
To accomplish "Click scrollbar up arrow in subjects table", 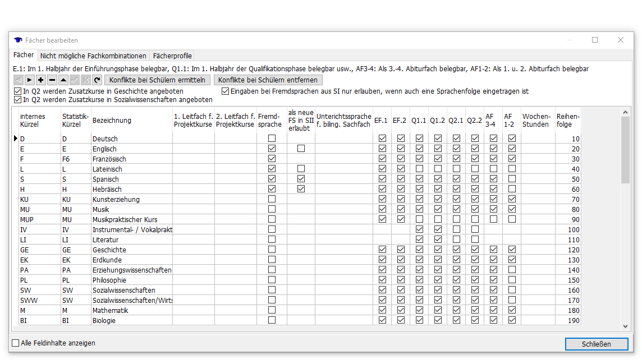I will tap(625, 112).
